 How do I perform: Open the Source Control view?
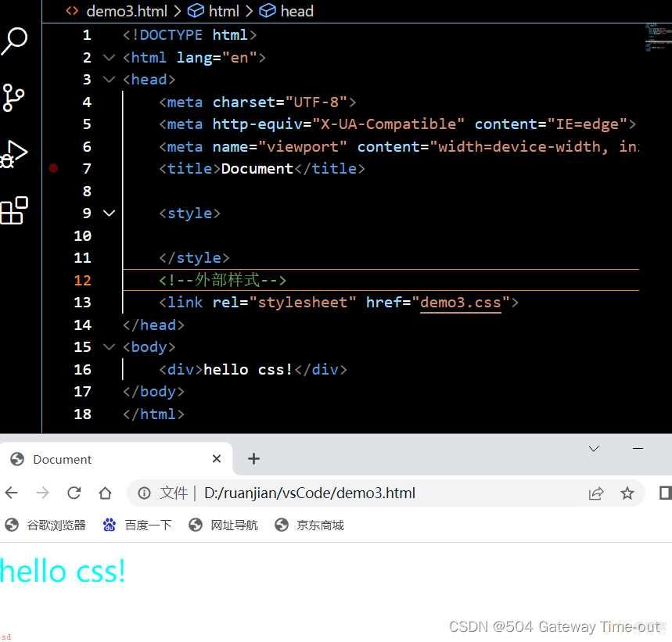point(13,97)
